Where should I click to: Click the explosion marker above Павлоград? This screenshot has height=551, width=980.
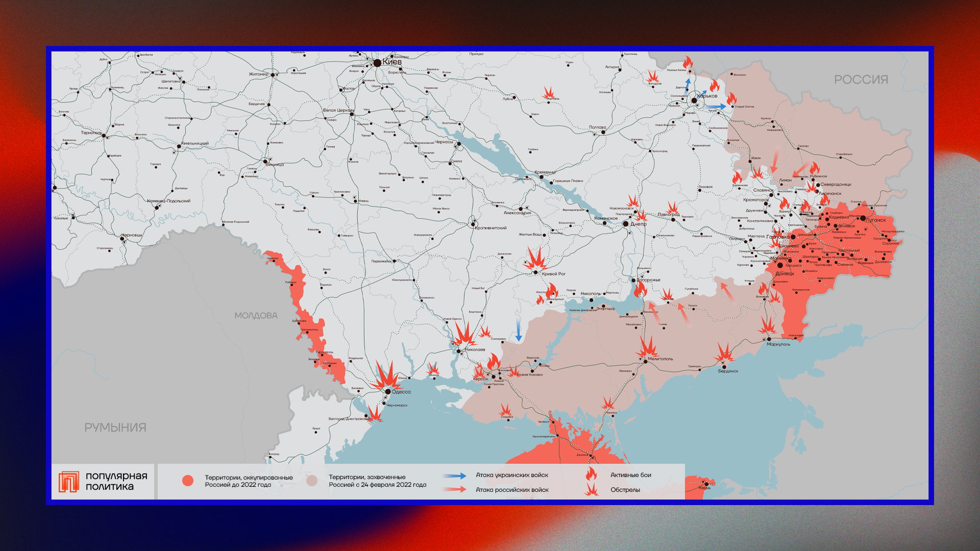pyautogui.click(x=673, y=208)
